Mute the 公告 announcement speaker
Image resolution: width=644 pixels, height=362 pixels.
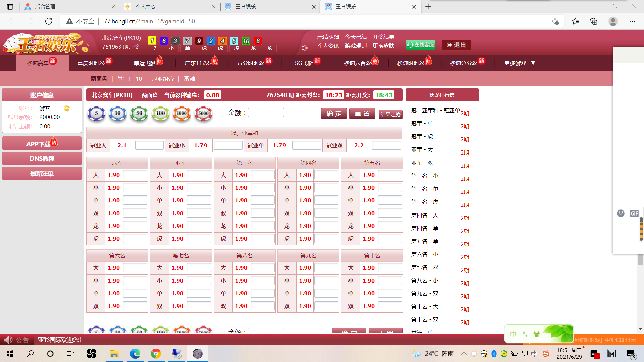8,340
